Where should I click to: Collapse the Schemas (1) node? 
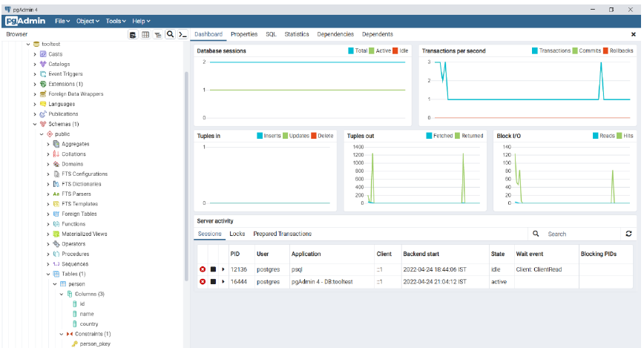[35, 124]
